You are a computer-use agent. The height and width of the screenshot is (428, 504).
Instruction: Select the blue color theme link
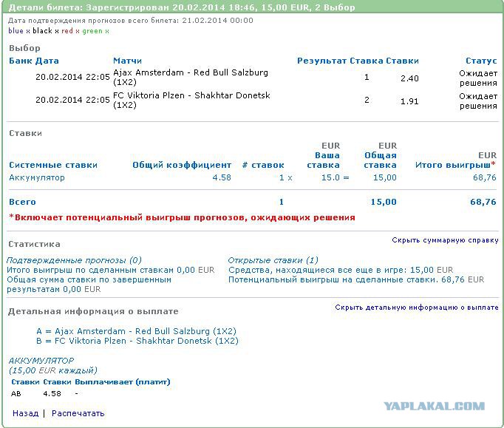pyautogui.click(x=16, y=31)
